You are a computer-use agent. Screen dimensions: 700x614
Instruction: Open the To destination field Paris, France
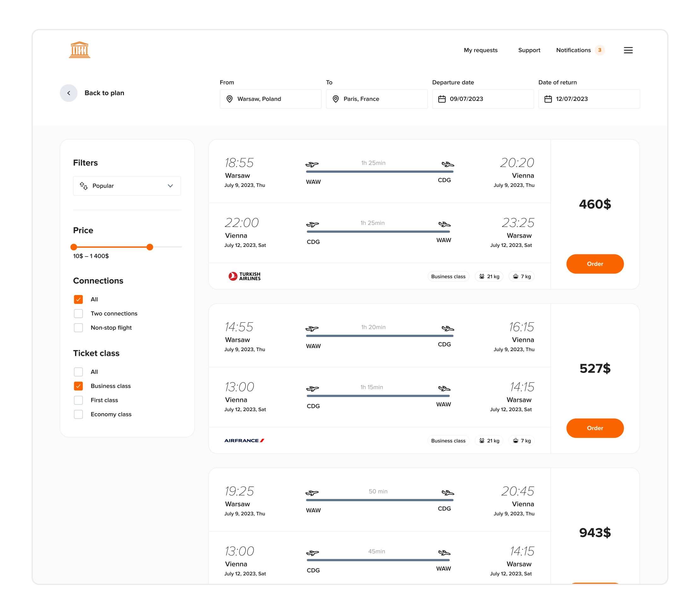tap(376, 99)
